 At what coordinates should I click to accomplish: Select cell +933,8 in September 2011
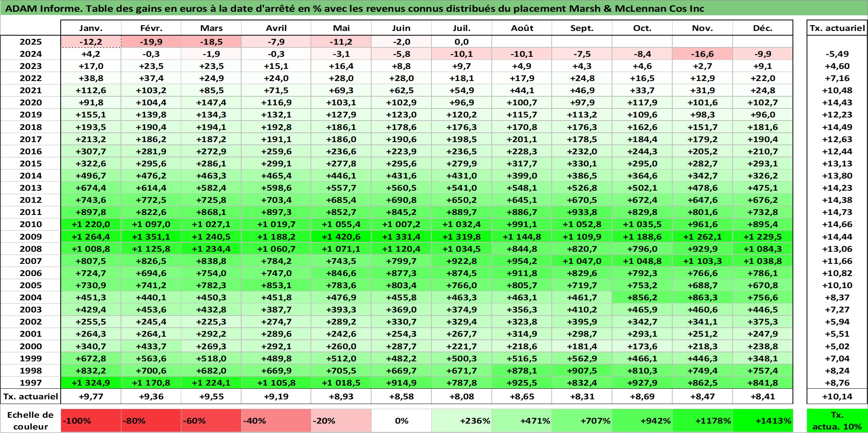pyautogui.click(x=582, y=212)
